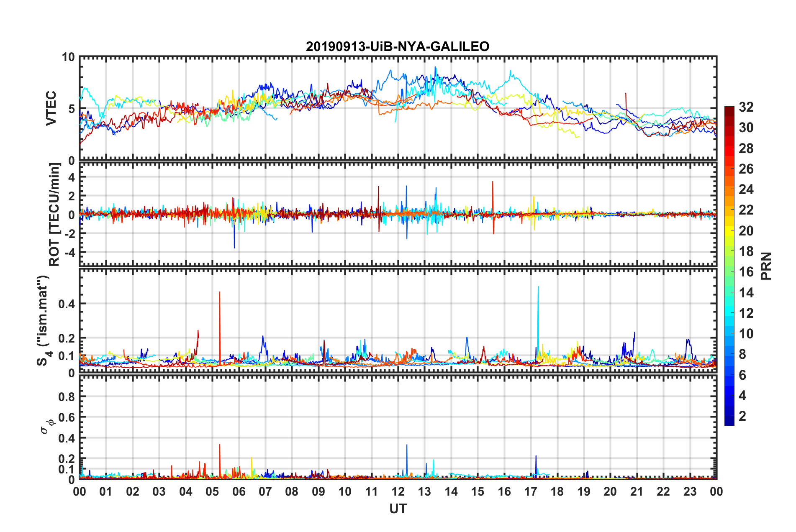Select the sigma-phi y-axis tick 0.6
The height and width of the screenshot is (532, 796).
coord(67,417)
